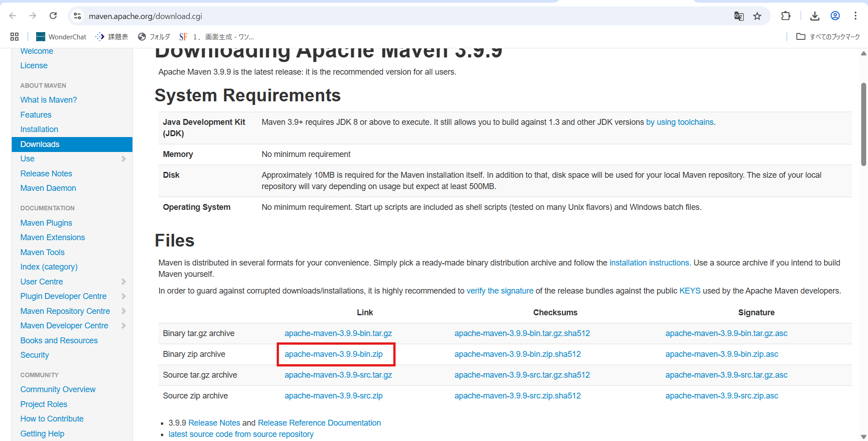This screenshot has width=868, height=441.
Task: Open apache-maven-3.9.9-src.zip.sha512 checksum
Action: coord(518,396)
